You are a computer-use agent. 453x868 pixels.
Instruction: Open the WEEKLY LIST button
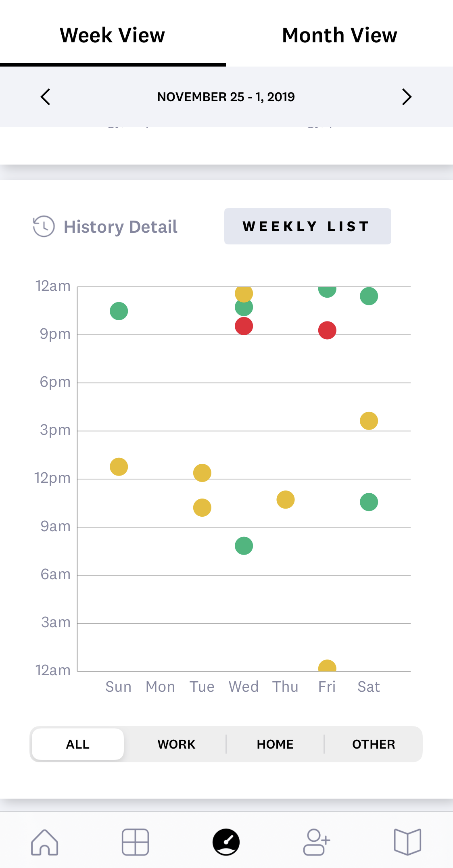(x=307, y=226)
